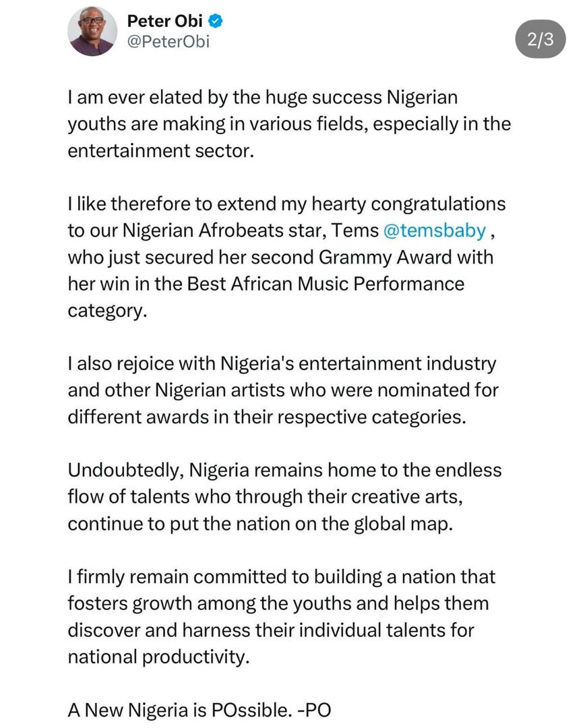Image resolution: width=587 pixels, height=728 pixels.
Task: Tap the 2/3 image counter badge
Action: pyautogui.click(x=540, y=39)
